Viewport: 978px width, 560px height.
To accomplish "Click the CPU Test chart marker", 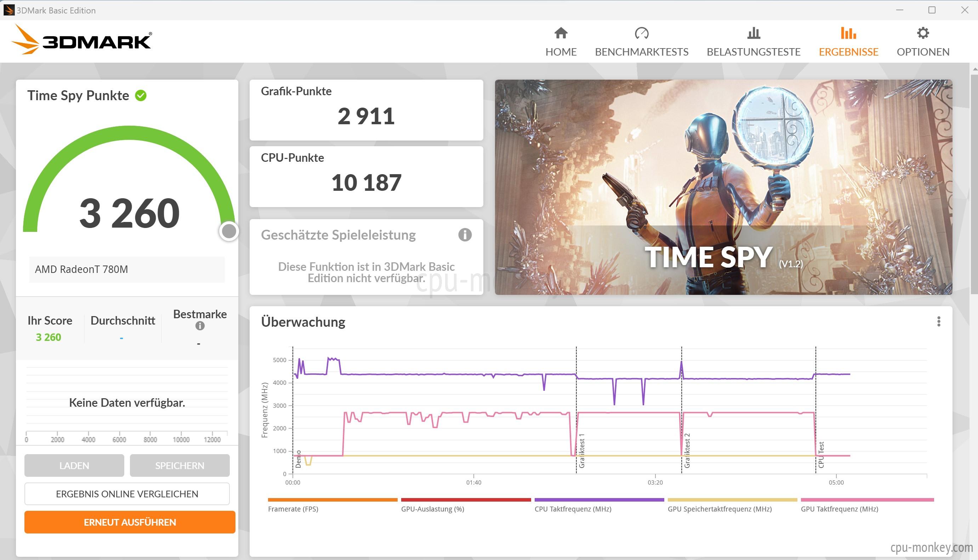I will (821, 455).
